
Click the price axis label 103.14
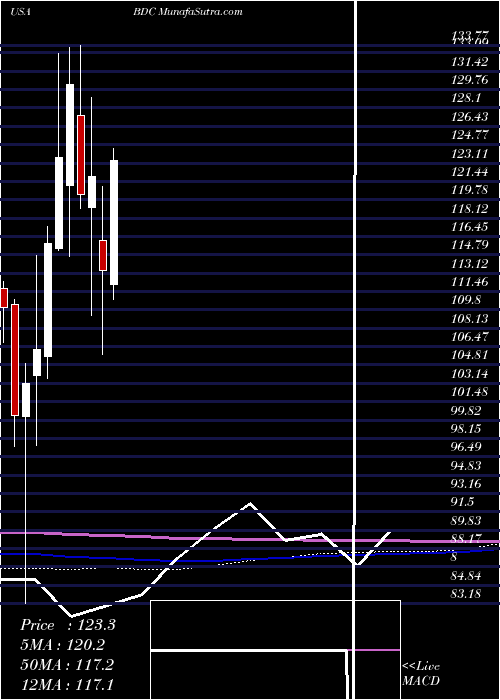(x=469, y=374)
